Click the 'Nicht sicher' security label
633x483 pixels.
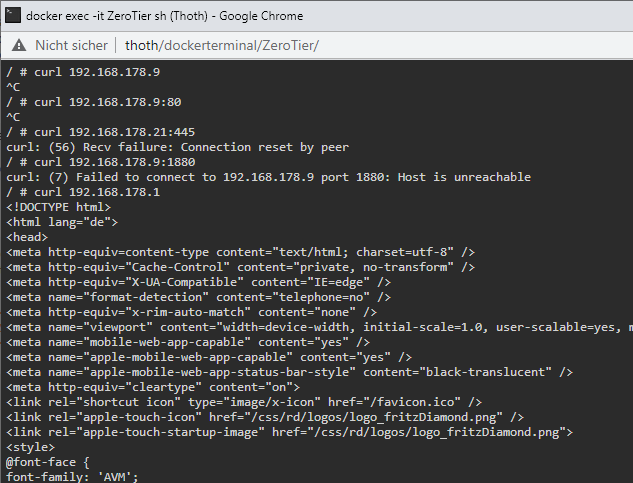pos(71,45)
